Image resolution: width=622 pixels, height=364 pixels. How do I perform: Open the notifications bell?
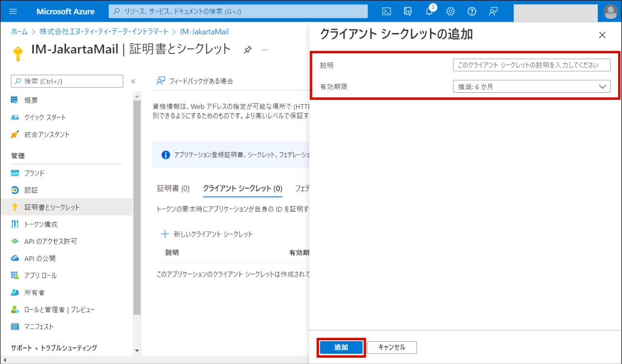point(430,11)
